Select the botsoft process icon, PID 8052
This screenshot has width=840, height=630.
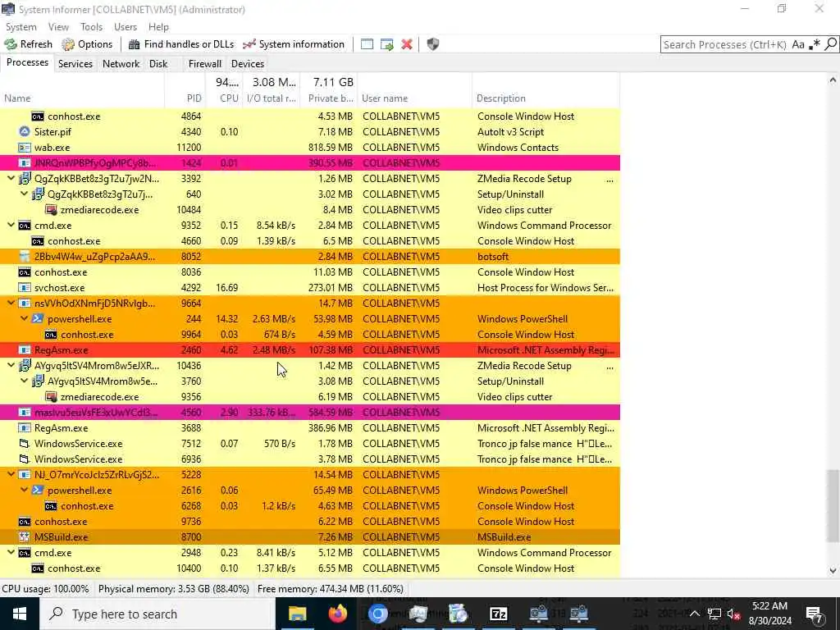pyautogui.click(x=25, y=257)
